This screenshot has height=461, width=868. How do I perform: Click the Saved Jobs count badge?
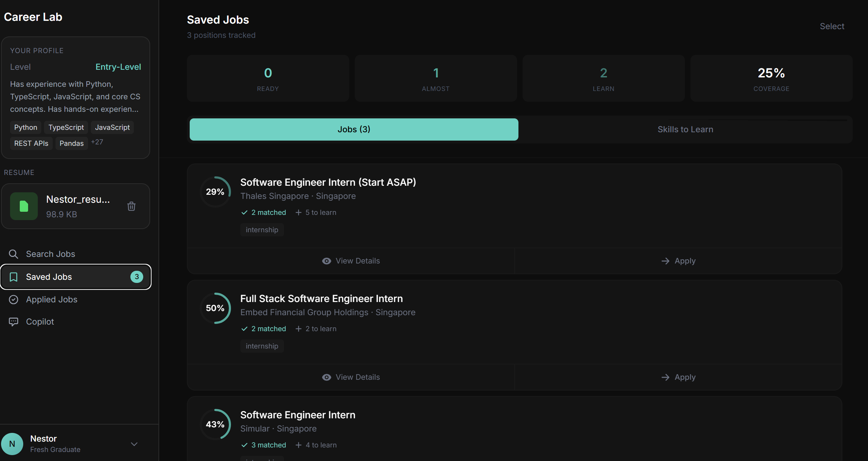point(137,277)
